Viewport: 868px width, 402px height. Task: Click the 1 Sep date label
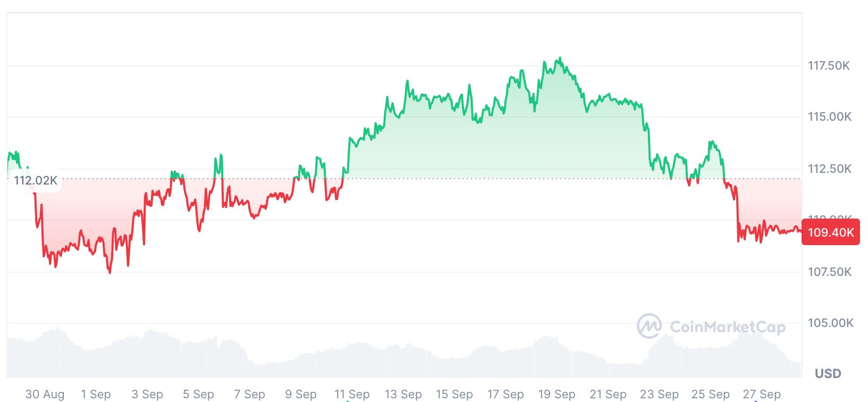(x=96, y=394)
